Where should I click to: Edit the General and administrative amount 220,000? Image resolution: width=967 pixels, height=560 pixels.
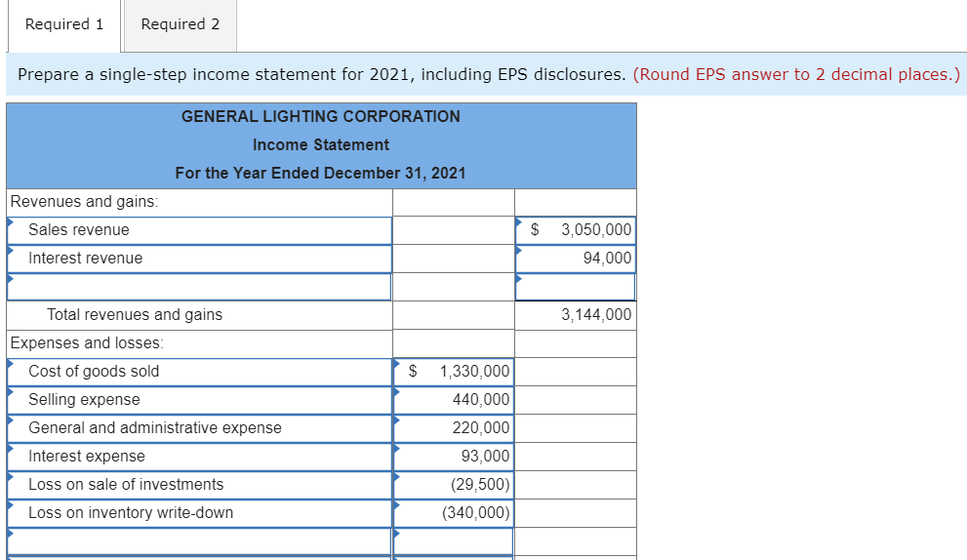[x=454, y=428]
